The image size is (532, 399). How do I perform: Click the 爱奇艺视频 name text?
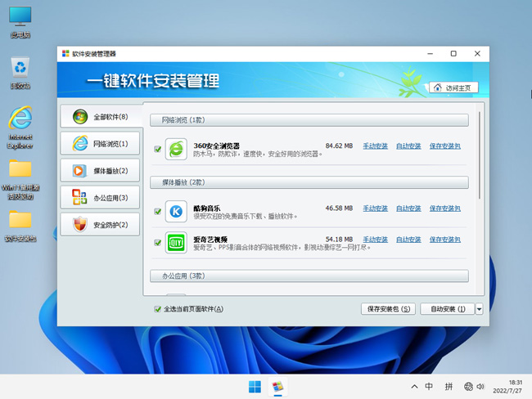click(210, 240)
